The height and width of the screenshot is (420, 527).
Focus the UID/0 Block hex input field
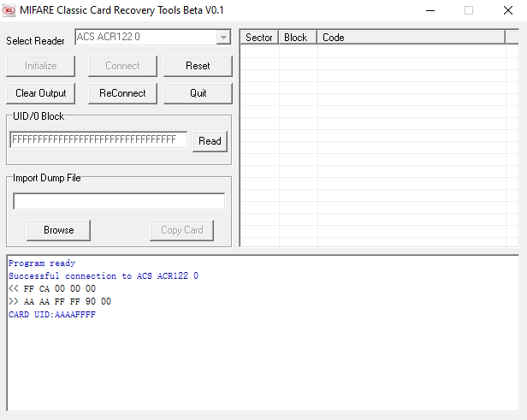[98, 139]
